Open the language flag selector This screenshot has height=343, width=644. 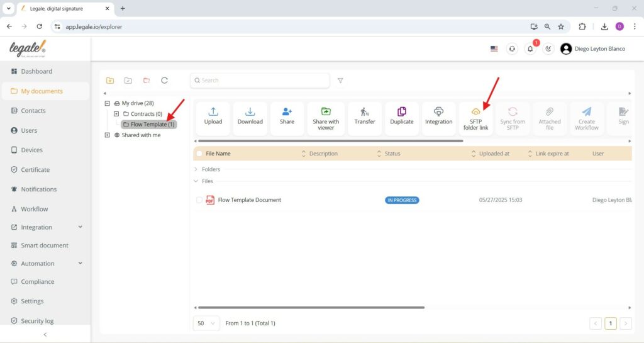[x=494, y=49]
